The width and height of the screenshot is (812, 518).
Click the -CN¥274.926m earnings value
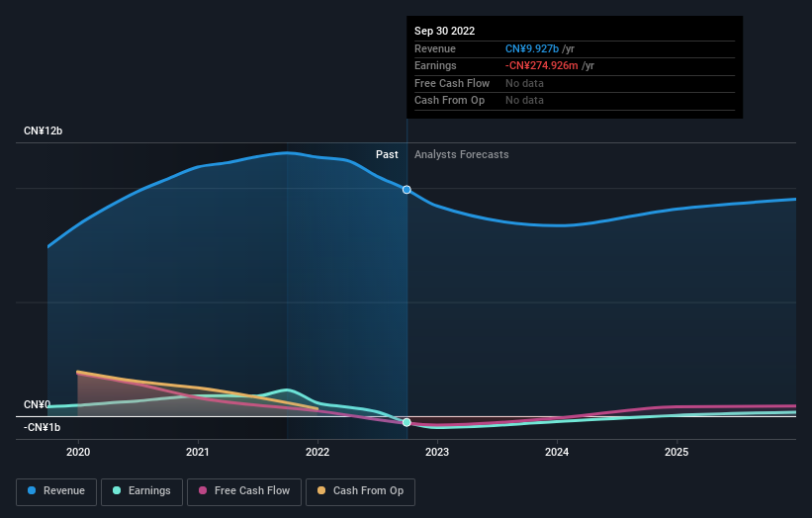542,65
